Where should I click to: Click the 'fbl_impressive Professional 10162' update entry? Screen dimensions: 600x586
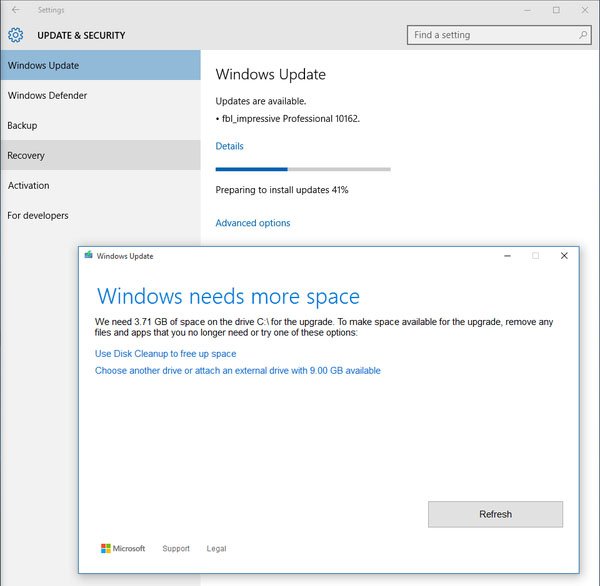(x=287, y=119)
